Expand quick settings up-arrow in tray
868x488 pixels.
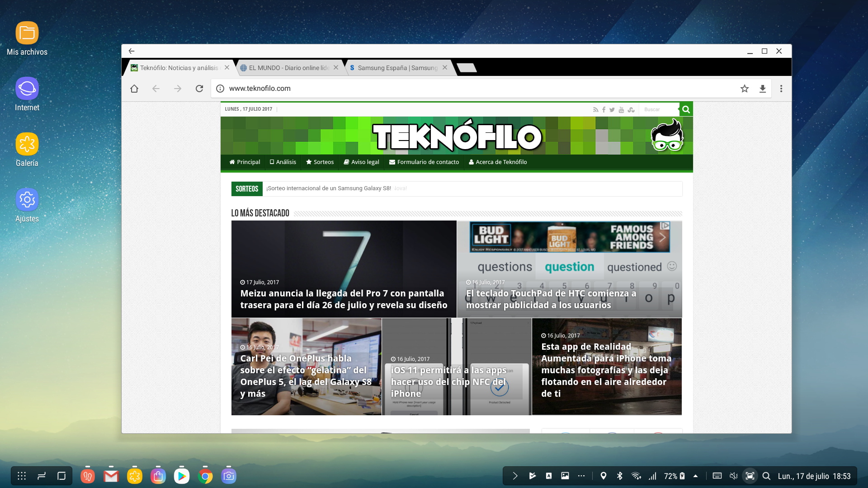click(x=696, y=476)
